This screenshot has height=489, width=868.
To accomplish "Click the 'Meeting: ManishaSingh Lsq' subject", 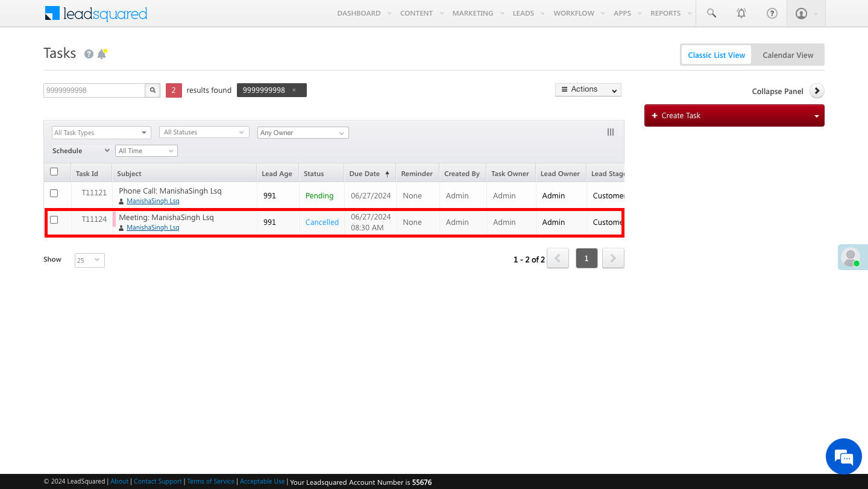I will [x=166, y=218].
